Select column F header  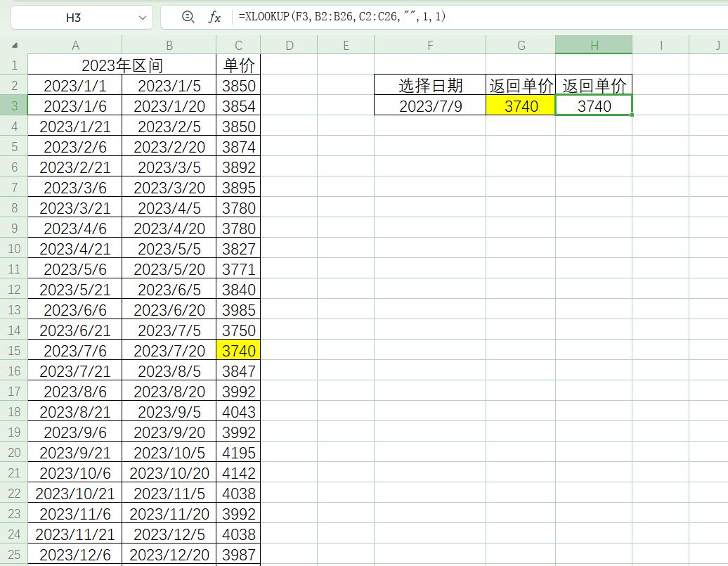tap(430, 45)
